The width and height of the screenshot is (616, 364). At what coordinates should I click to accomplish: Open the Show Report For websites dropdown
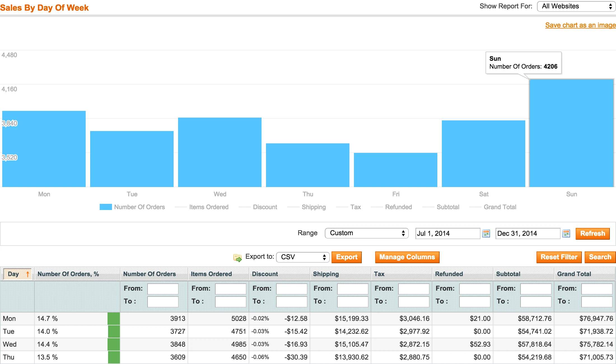tap(576, 6)
